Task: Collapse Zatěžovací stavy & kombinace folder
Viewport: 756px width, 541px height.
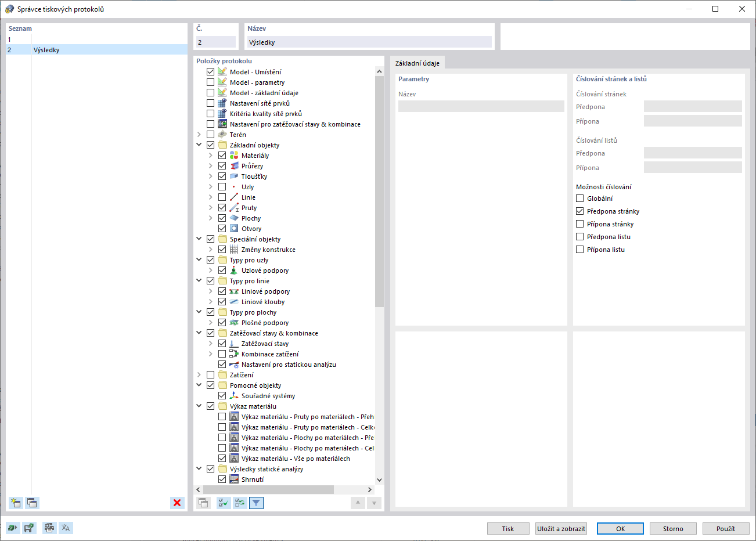Action: click(x=199, y=333)
